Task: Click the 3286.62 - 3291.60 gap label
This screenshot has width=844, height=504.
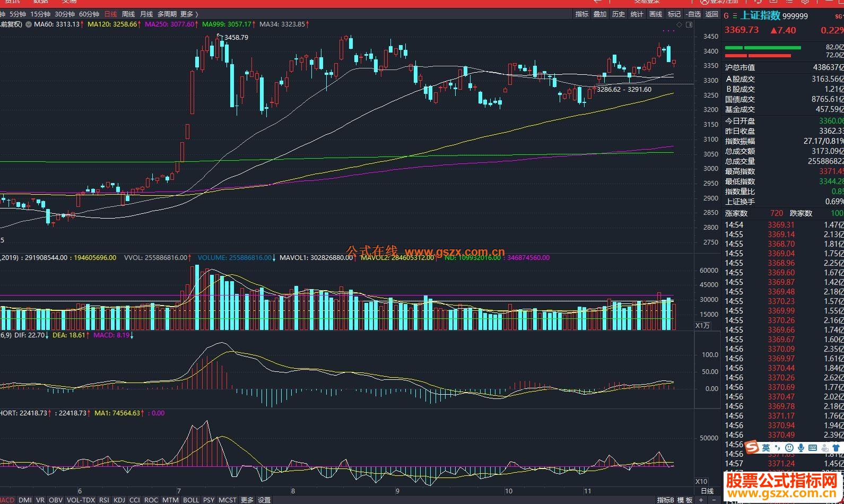Action: [624, 90]
